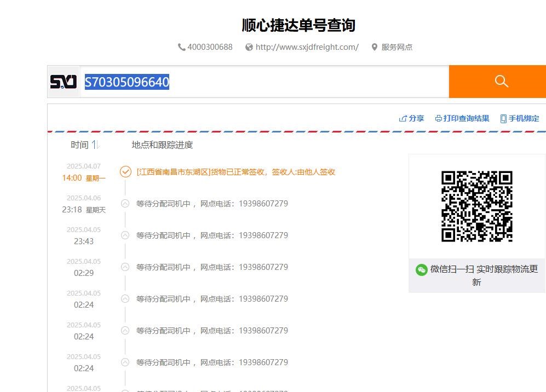Click the orange time 14:00
The image size is (546, 392).
(72, 178)
